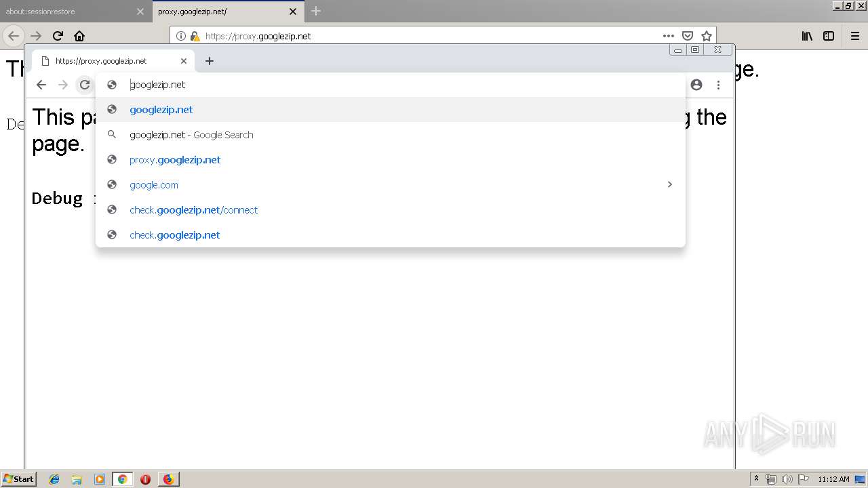Open volume control in system tray
The image size is (868, 488).
click(787, 479)
